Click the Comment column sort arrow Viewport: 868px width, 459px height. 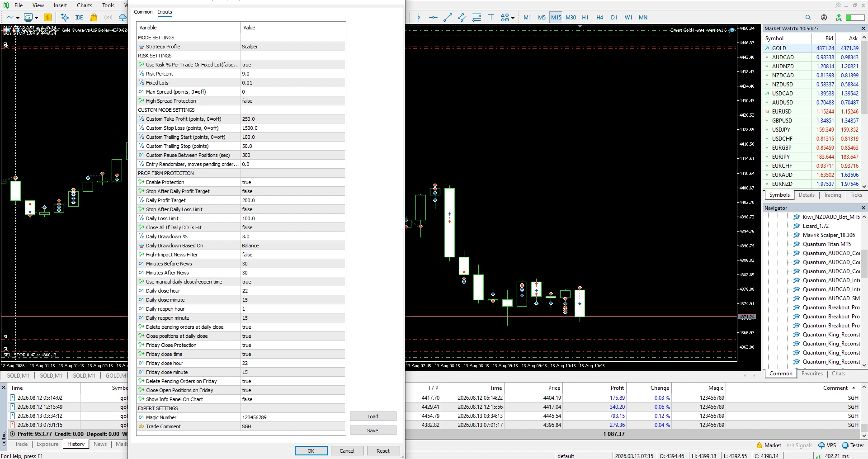pyautogui.click(x=854, y=388)
